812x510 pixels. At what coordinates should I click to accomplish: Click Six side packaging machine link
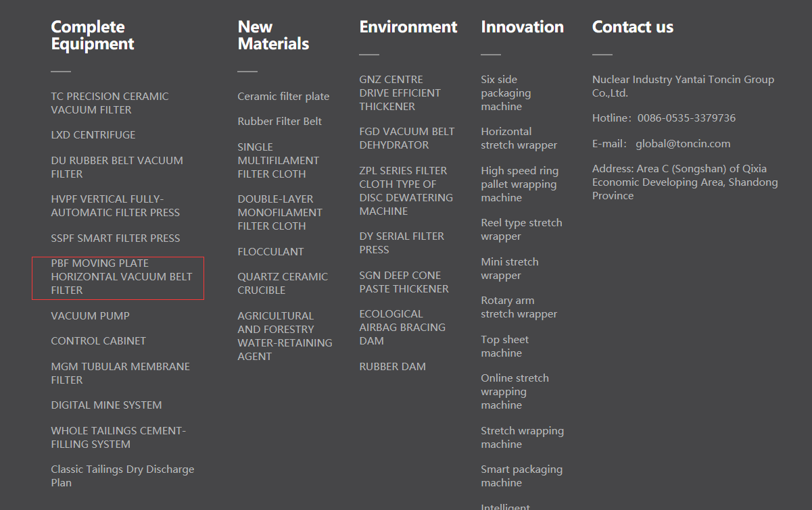tap(505, 93)
